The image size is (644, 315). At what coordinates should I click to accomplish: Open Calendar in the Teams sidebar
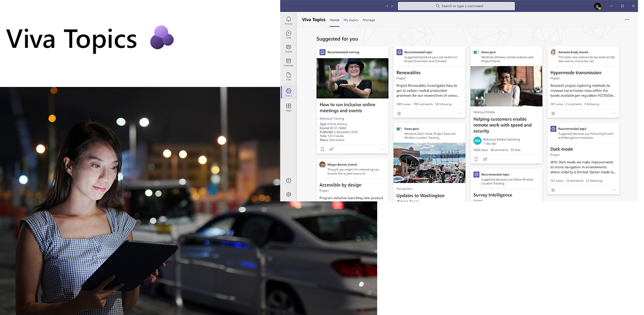(288, 63)
